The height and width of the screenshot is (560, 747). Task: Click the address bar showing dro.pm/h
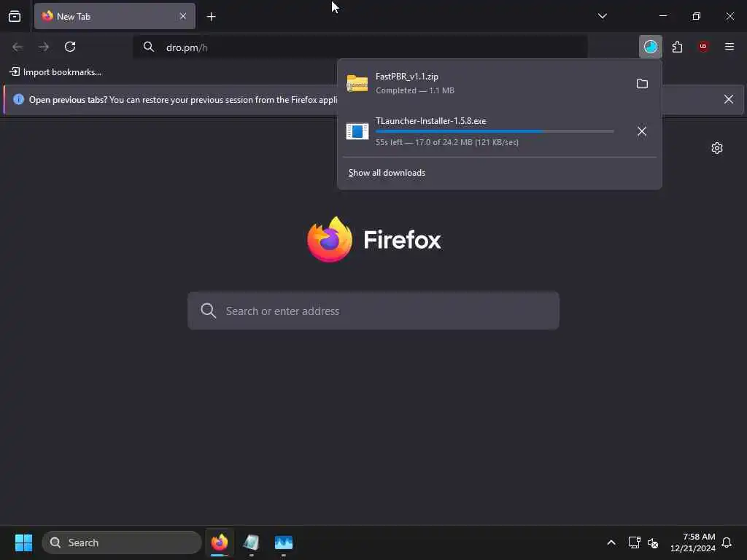[x=360, y=47]
